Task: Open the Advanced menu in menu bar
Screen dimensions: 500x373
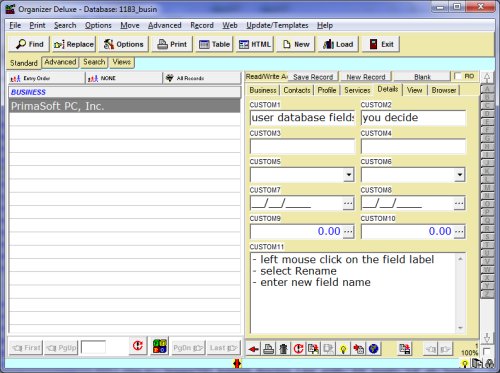Action: pyautogui.click(x=165, y=25)
